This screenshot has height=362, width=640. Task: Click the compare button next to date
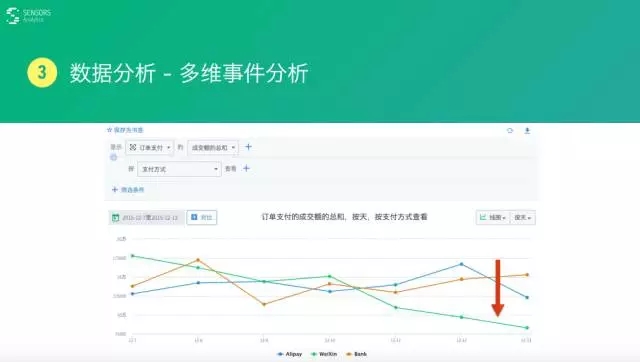click(x=202, y=218)
